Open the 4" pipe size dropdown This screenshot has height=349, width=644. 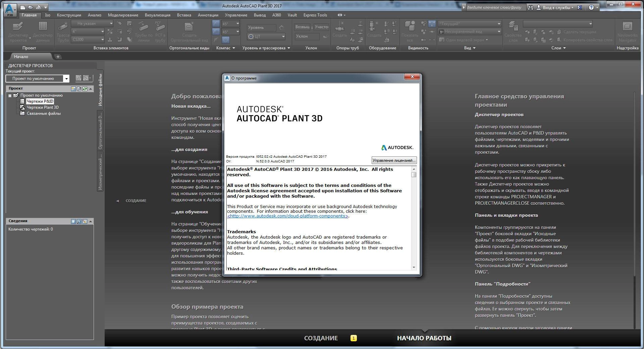tap(88, 32)
